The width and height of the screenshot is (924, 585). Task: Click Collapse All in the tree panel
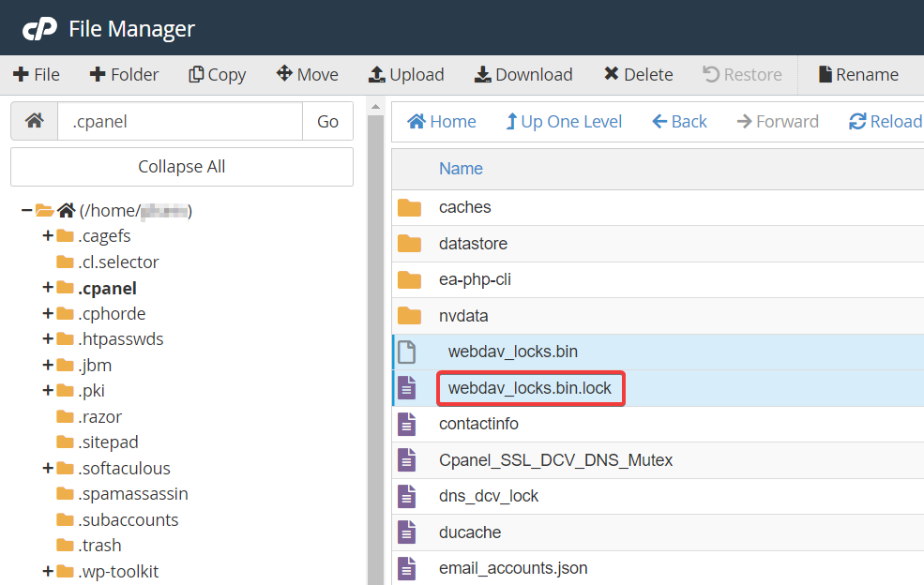click(181, 167)
